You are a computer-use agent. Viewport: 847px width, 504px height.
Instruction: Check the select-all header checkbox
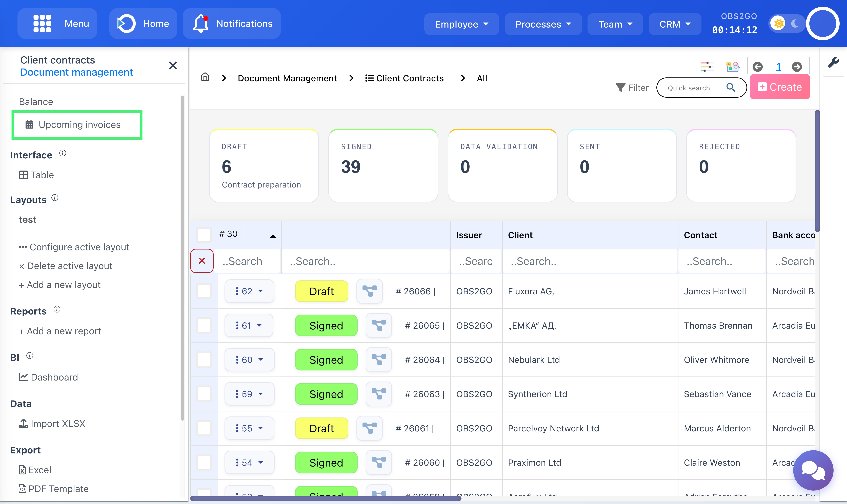(204, 235)
